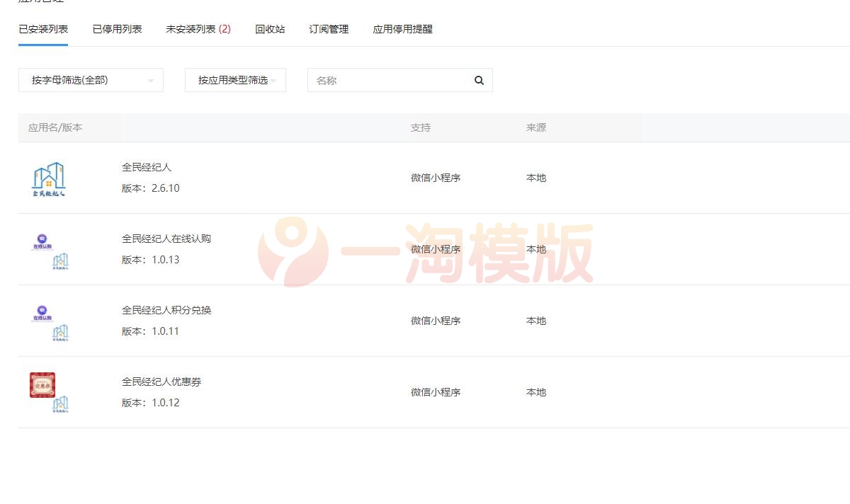The image size is (850, 504).
Task: Open the 全民经纪人 app entry
Action: [x=145, y=167]
